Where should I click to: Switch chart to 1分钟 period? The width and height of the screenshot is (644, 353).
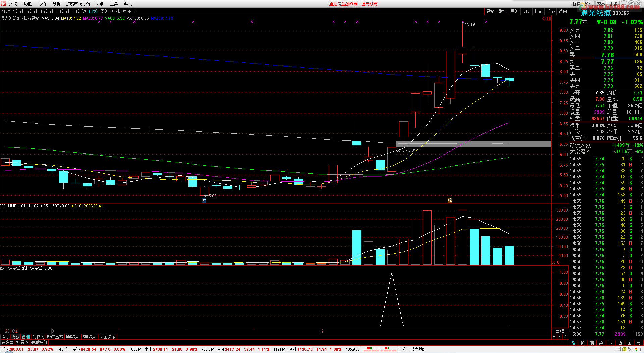coord(18,11)
